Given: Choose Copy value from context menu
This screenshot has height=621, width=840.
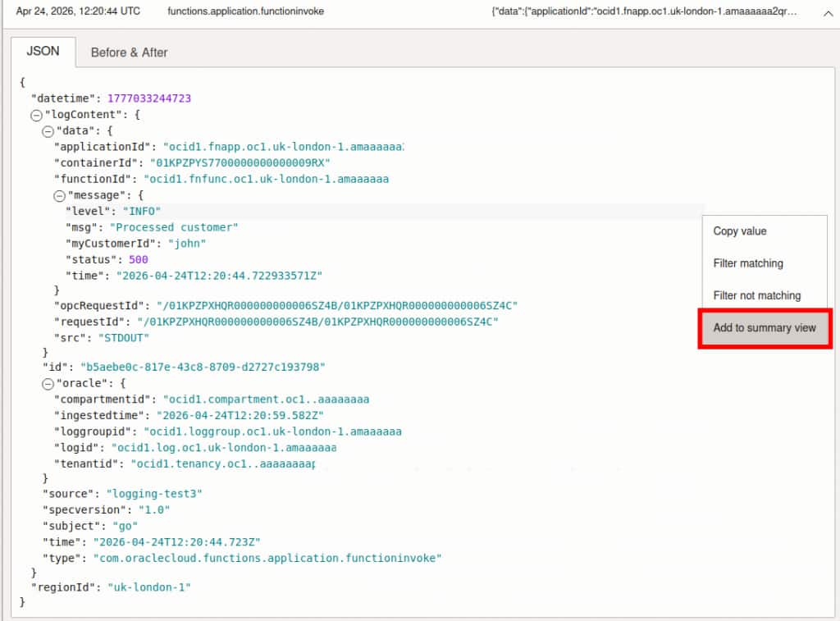Looking at the screenshot, I should click(740, 231).
